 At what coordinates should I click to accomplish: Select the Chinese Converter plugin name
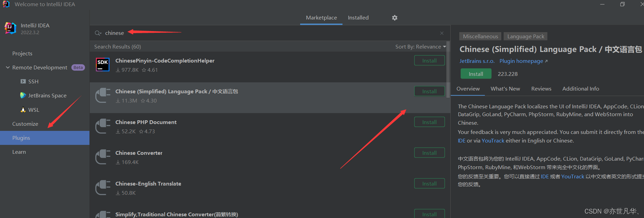point(139,153)
